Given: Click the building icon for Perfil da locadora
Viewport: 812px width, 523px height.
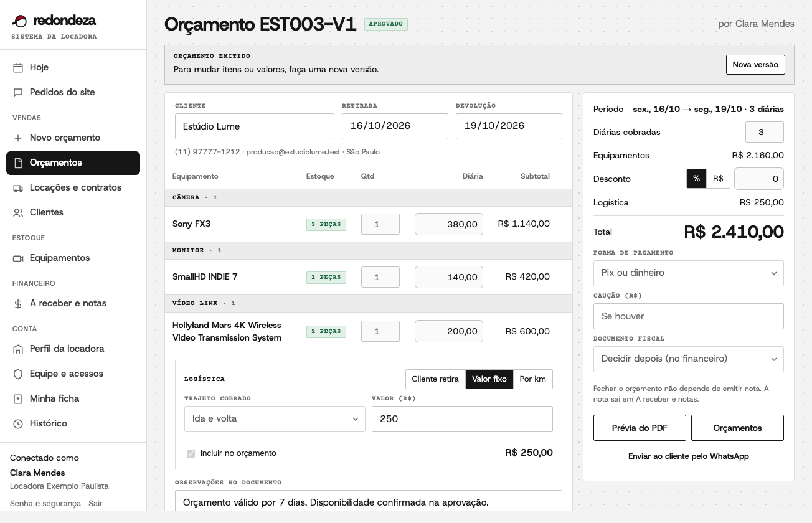Looking at the screenshot, I should [x=18, y=349].
